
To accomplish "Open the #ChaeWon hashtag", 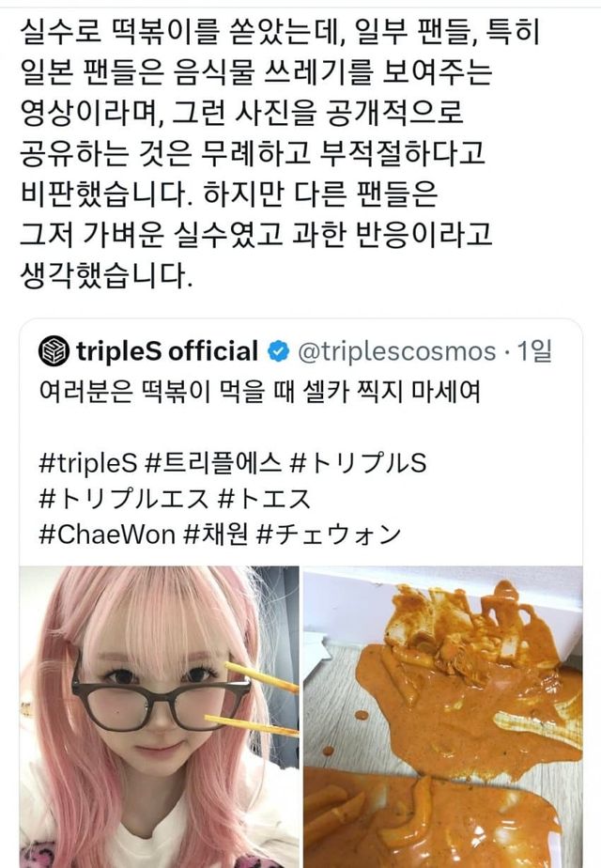I will [x=107, y=535].
